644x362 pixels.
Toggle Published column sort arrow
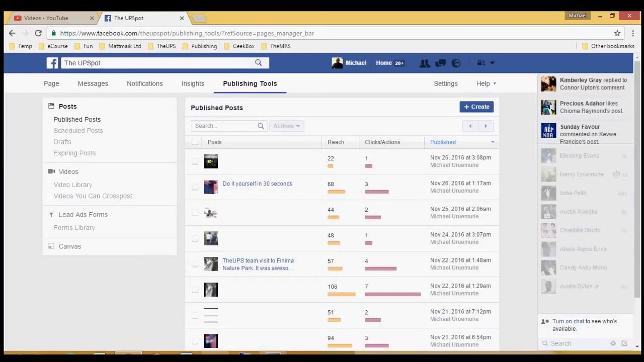[493, 142]
